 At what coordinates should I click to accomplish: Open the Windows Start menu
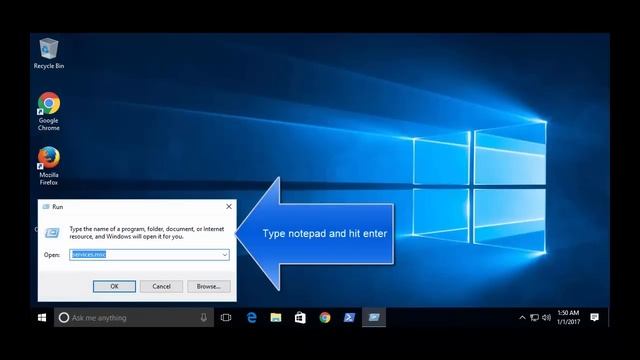42,318
